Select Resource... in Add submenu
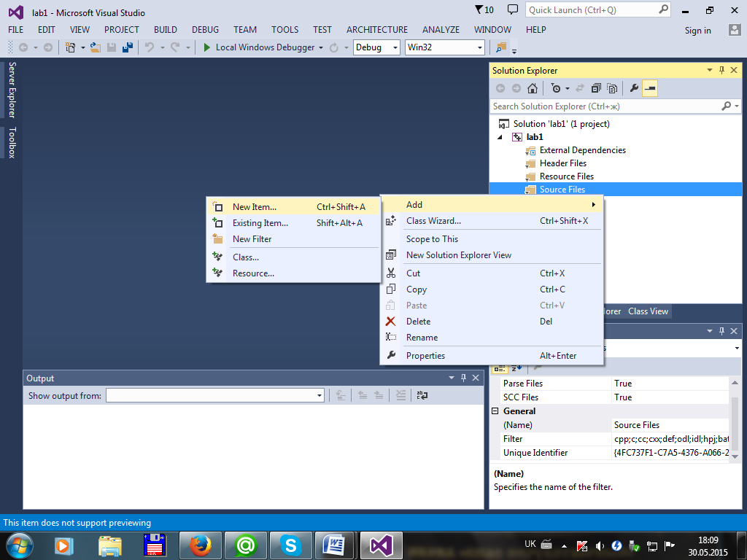 pyautogui.click(x=293, y=273)
